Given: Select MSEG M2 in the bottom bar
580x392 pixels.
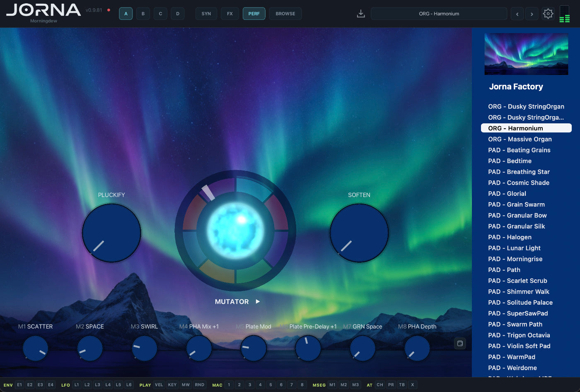Looking at the screenshot, I should [x=344, y=385].
